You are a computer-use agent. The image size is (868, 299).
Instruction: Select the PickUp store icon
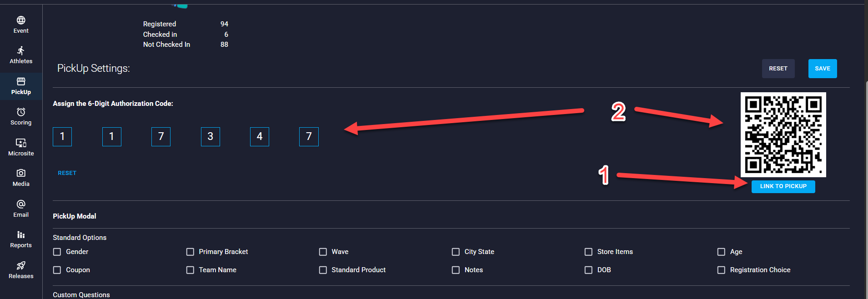tap(21, 81)
